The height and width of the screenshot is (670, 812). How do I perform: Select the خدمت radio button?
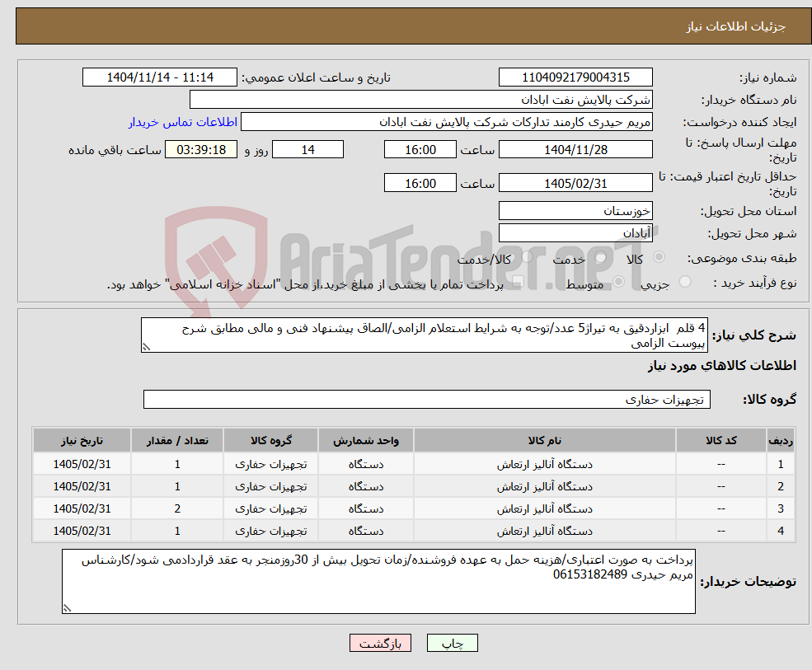coord(601,257)
